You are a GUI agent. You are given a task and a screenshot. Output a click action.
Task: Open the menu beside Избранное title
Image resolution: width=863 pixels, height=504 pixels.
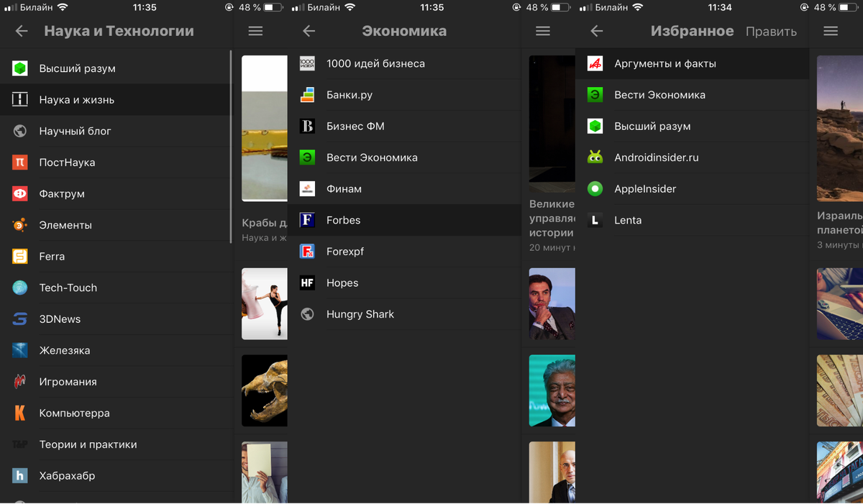(831, 31)
